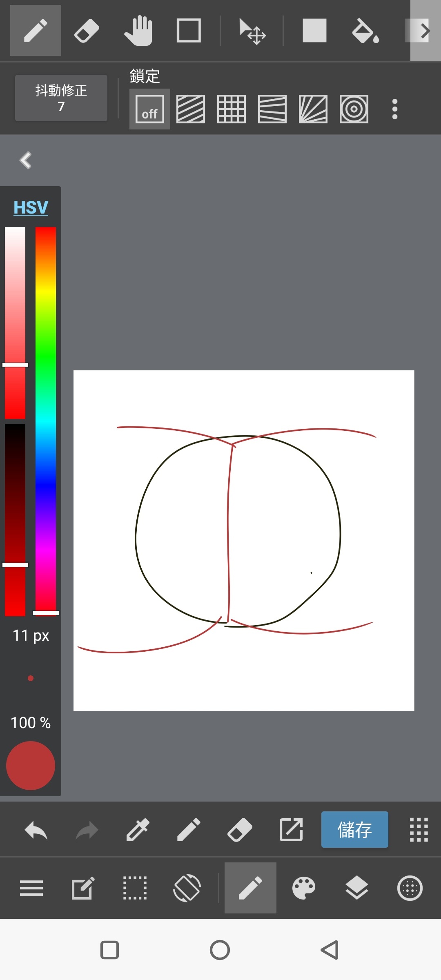Open the edit canvas menu

[x=83, y=888]
